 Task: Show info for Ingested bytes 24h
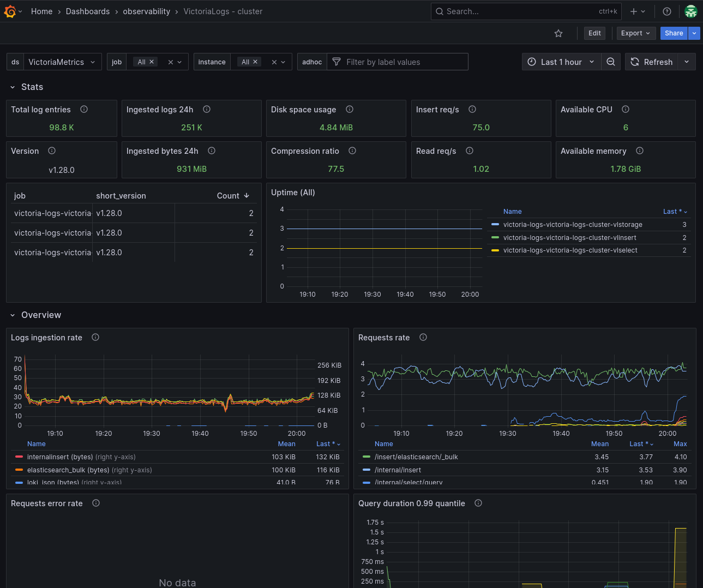coord(212,151)
